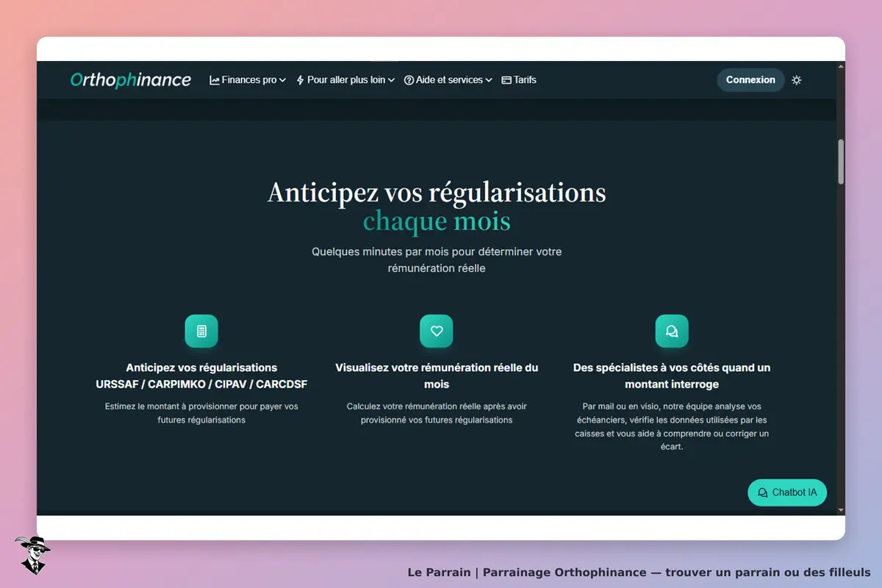Click the heart feature icon
This screenshot has width=882, height=588.
click(x=437, y=331)
